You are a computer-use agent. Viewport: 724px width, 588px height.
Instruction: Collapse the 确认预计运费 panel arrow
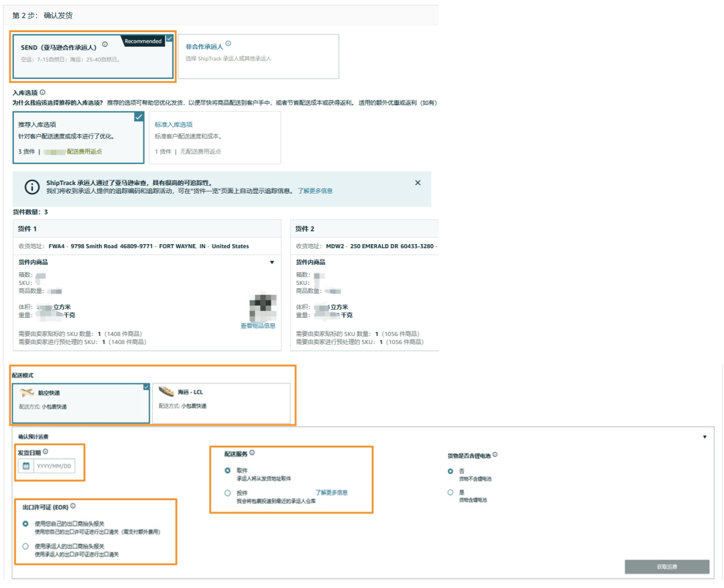[x=705, y=437]
